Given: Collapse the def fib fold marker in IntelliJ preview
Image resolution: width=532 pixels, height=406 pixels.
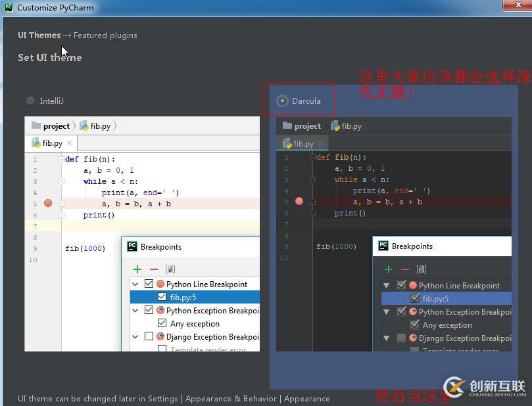Looking at the screenshot, I should click(x=61, y=159).
